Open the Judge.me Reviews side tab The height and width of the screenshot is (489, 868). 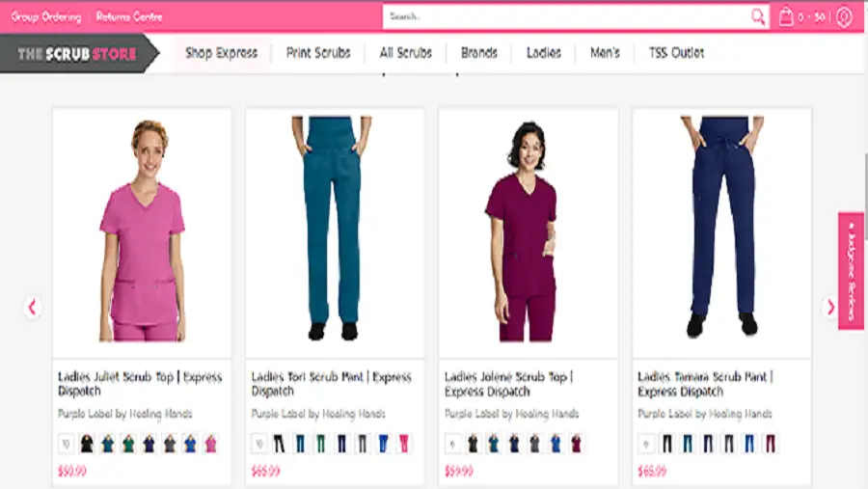point(851,271)
